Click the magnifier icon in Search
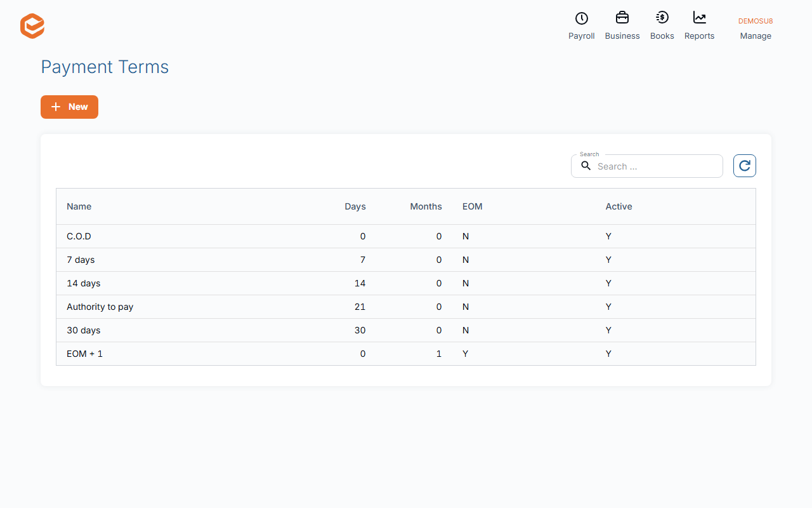The image size is (812, 508). pos(586,166)
